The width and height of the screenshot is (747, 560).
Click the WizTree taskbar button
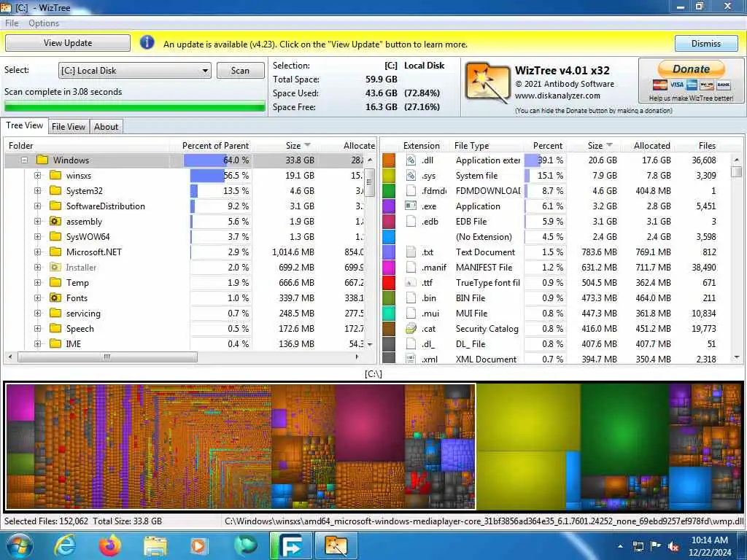coord(336,545)
